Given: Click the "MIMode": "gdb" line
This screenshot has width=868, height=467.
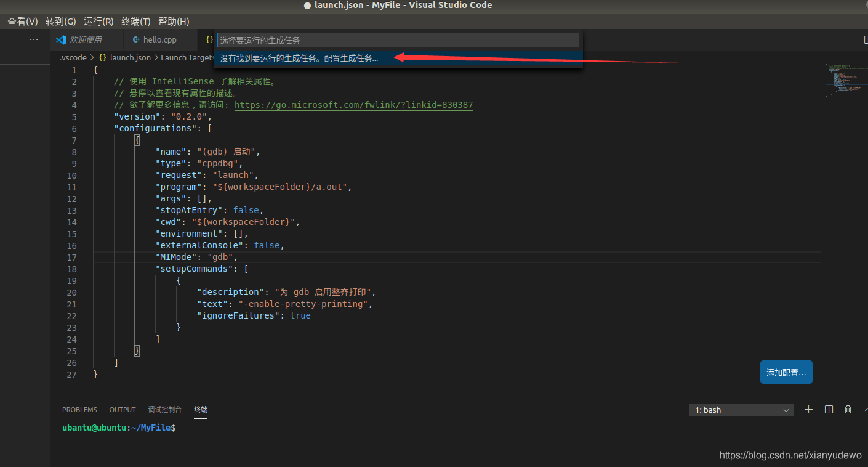Looking at the screenshot, I should [x=196, y=257].
